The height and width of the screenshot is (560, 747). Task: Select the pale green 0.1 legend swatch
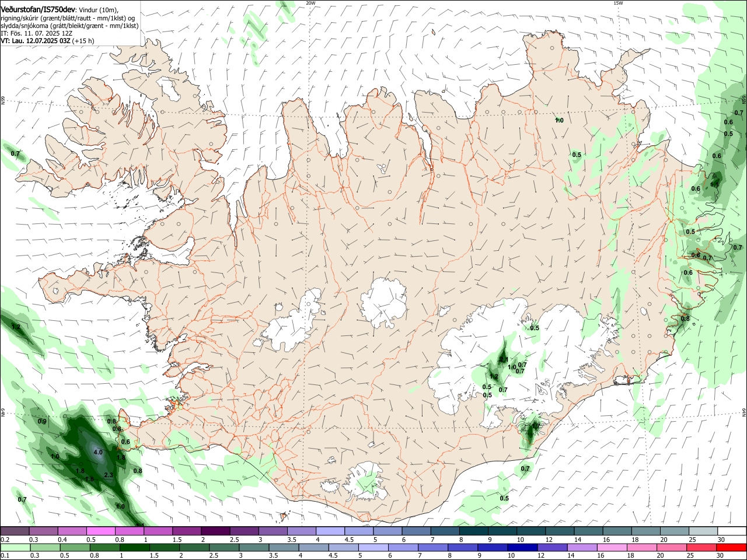[15, 548]
